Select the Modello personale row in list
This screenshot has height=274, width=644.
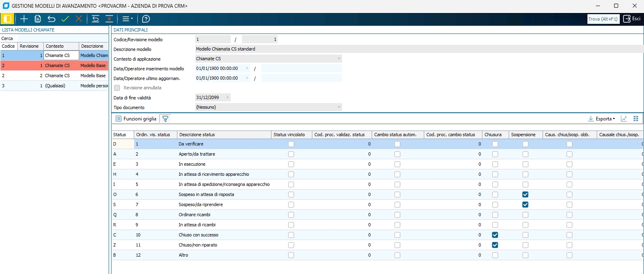94,86
